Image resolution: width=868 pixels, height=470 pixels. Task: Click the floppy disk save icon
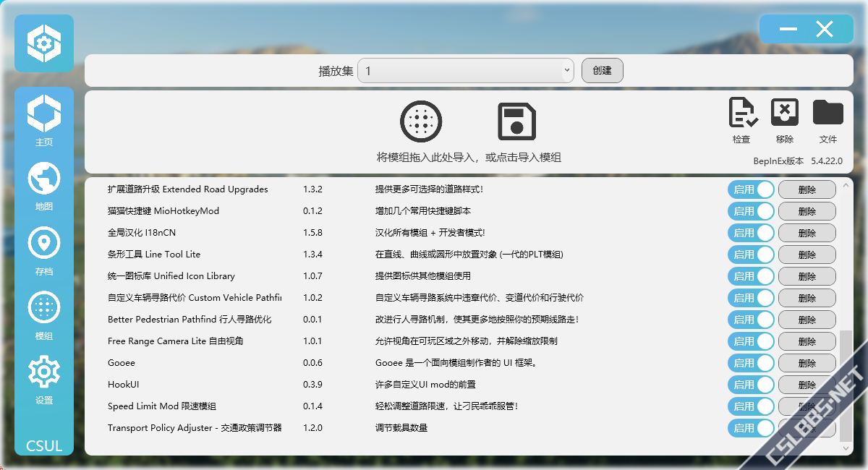516,121
